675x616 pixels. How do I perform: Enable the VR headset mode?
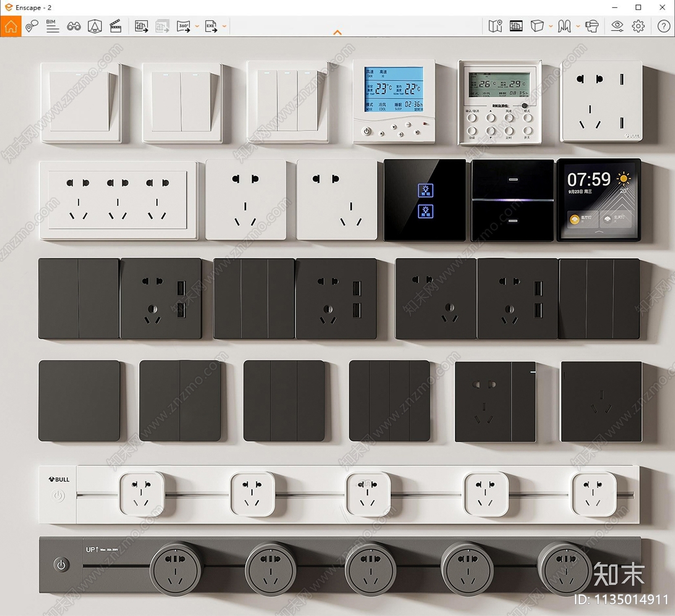click(592, 26)
